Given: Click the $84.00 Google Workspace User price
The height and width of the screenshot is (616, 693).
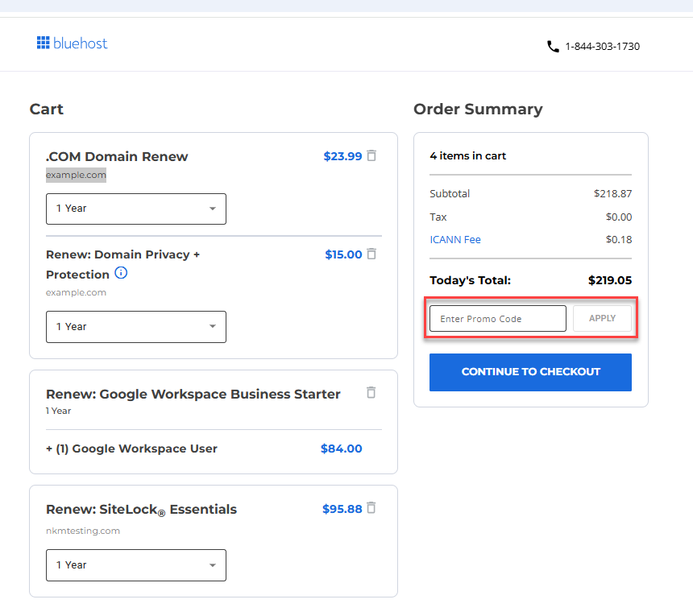Looking at the screenshot, I should (x=341, y=449).
